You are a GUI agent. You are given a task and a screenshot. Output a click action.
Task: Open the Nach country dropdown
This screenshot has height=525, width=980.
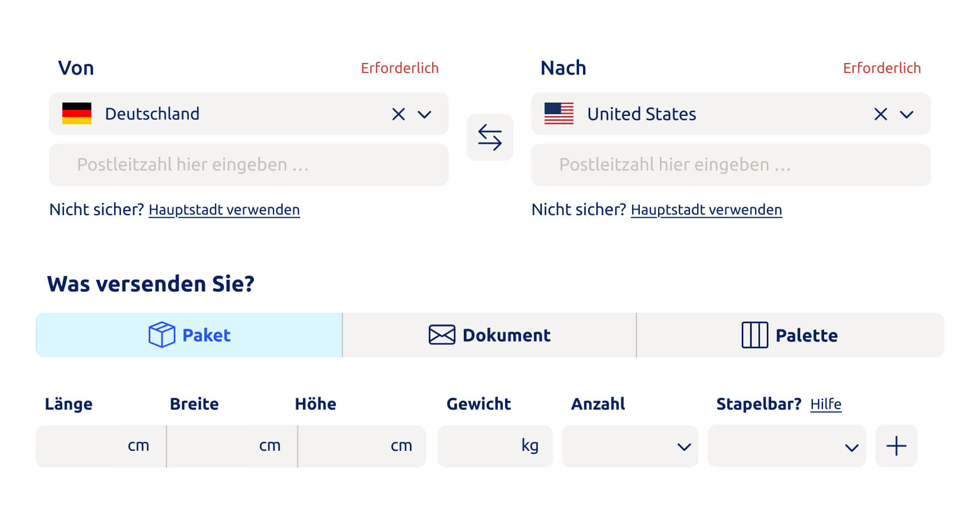[906, 114]
